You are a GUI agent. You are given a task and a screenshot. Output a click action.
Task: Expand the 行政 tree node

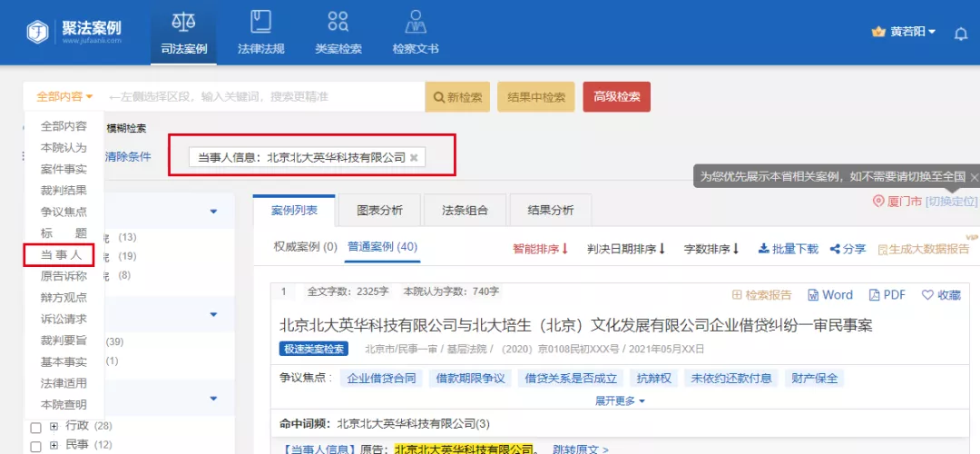pos(54,427)
